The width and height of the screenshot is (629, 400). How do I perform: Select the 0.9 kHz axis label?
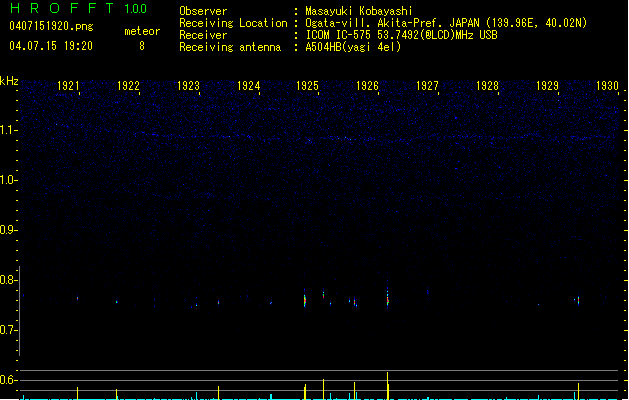tap(8, 230)
